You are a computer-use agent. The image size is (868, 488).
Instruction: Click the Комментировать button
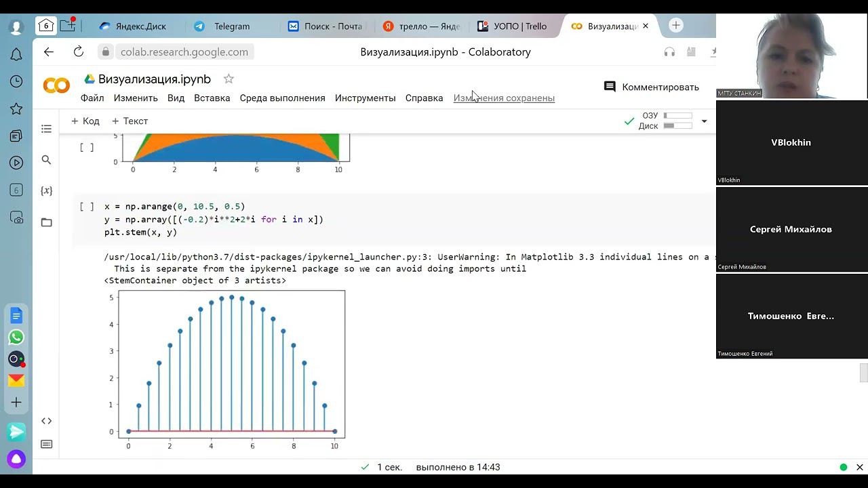point(652,87)
